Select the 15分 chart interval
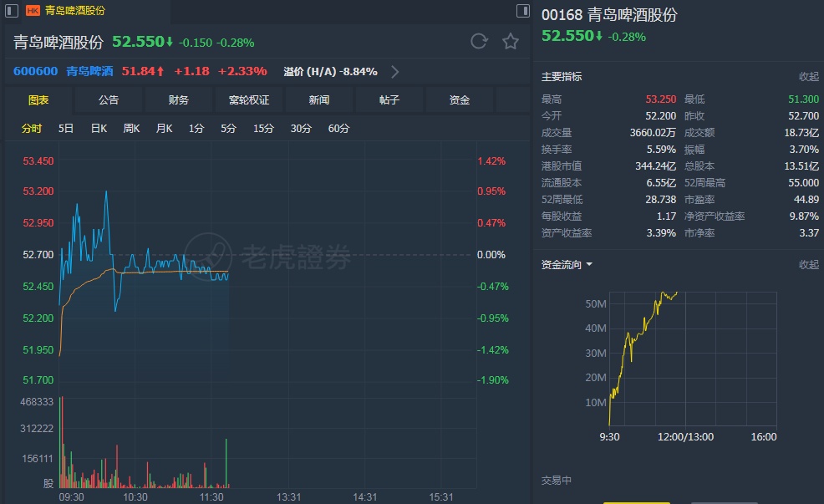The width and height of the screenshot is (824, 504). 263,129
